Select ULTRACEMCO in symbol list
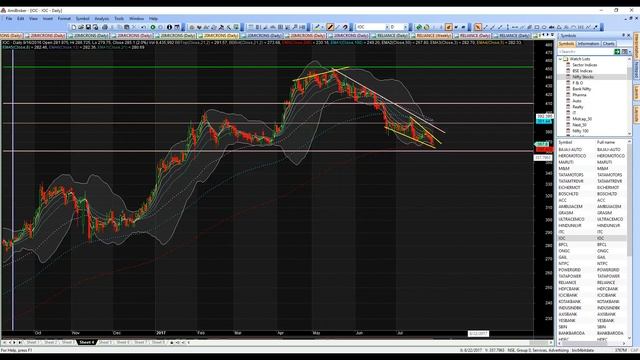The width and height of the screenshot is (640, 360). [x=571, y=219]
